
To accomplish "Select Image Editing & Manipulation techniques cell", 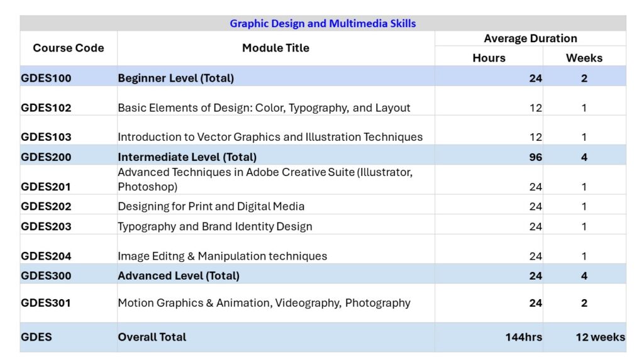I will point(223,256).
